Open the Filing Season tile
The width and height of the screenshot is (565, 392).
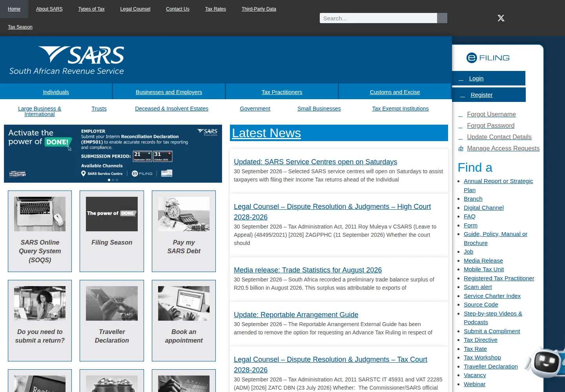[112, 231]
